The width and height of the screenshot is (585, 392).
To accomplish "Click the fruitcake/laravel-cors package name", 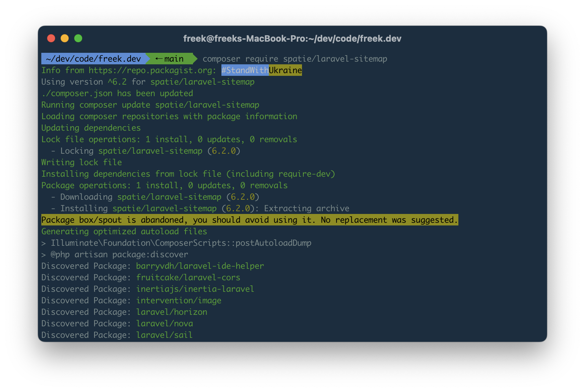I will [x=188, y=278].
